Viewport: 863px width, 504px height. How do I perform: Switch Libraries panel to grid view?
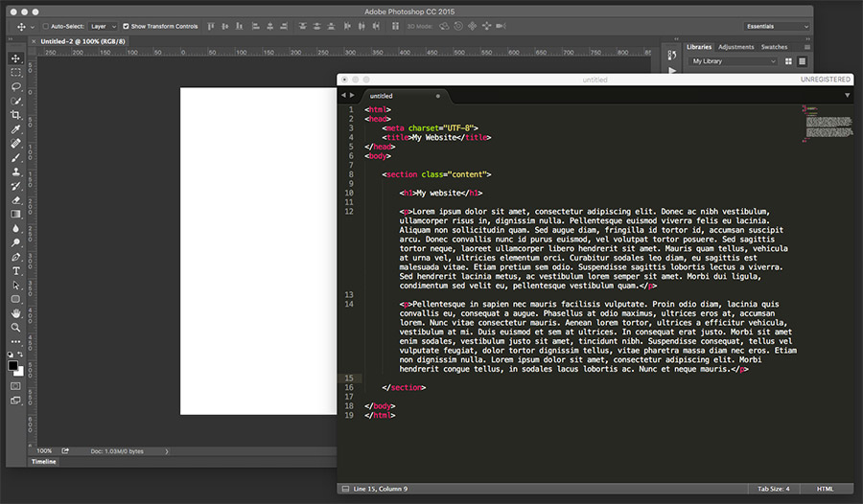click(x=789, y=61)
